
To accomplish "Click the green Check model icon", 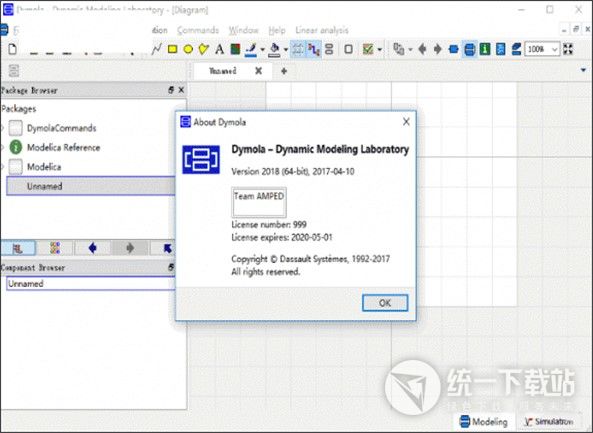I will 368,49.
